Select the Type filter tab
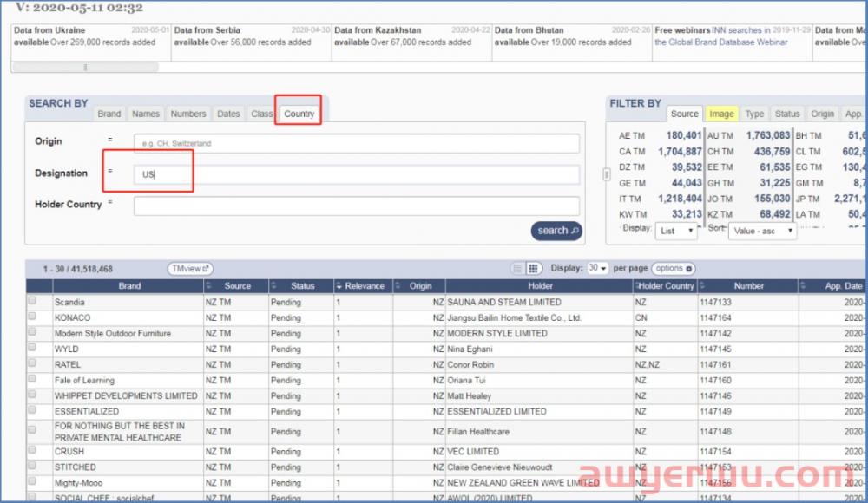Image resolution: width=868 pixels, height=503 pixels. (754, 114)
